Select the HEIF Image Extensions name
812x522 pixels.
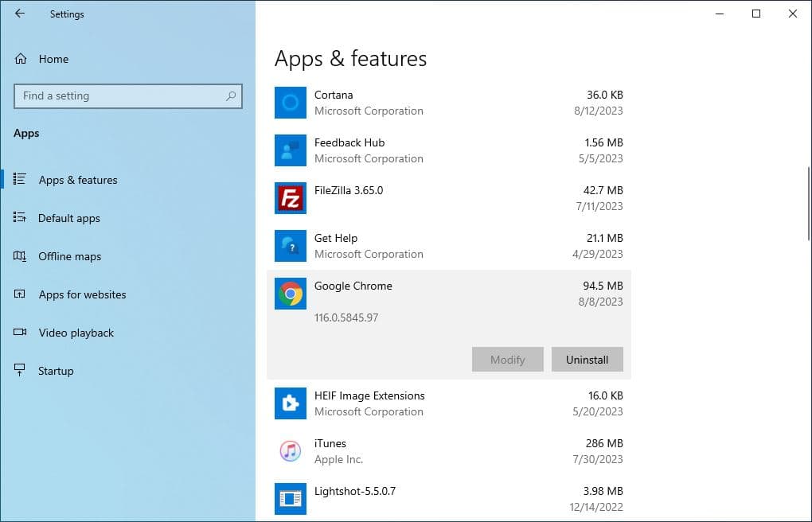369,395
